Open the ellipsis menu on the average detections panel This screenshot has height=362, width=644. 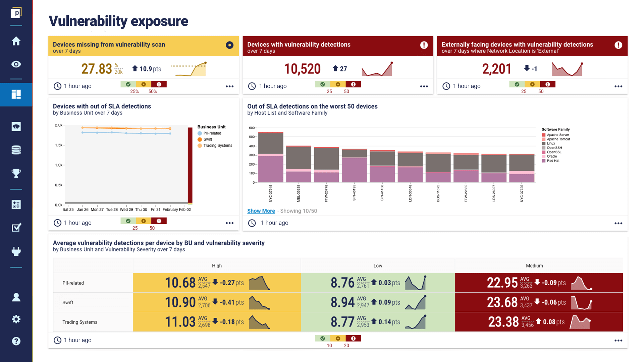coord(618,340)
